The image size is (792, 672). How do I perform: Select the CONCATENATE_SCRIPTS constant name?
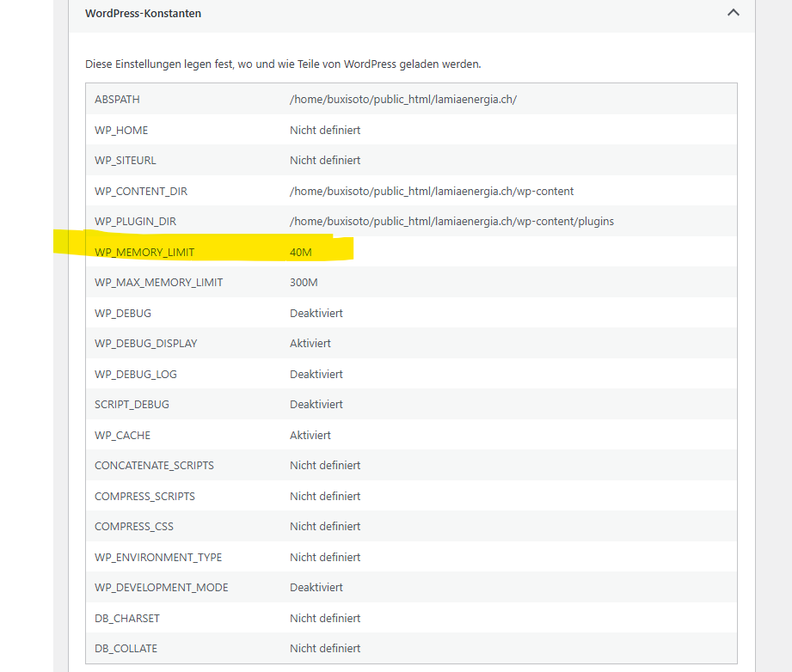(x=154, y=466)
